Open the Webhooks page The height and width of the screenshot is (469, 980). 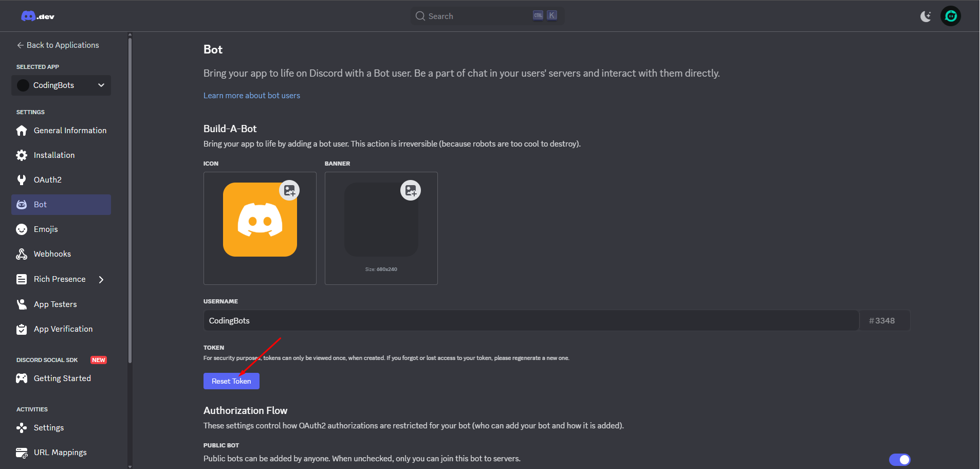pyautogui.click(x=61, y=254)
